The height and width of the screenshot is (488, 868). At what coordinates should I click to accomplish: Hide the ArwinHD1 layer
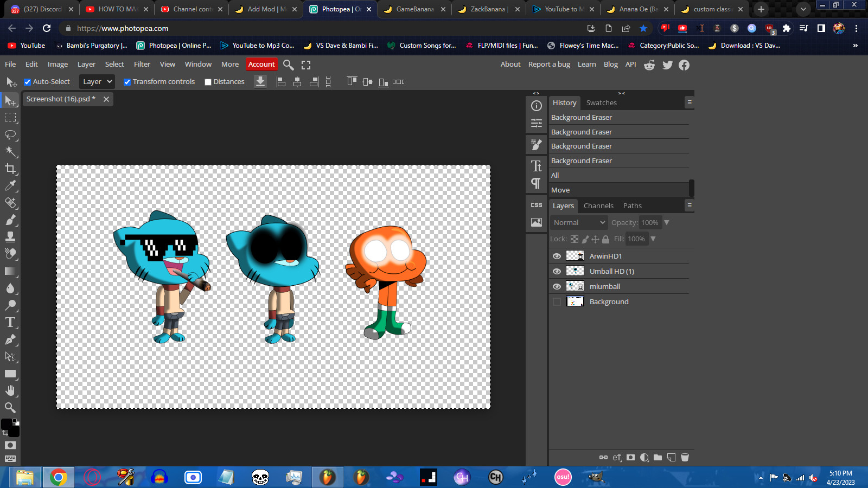557,256
